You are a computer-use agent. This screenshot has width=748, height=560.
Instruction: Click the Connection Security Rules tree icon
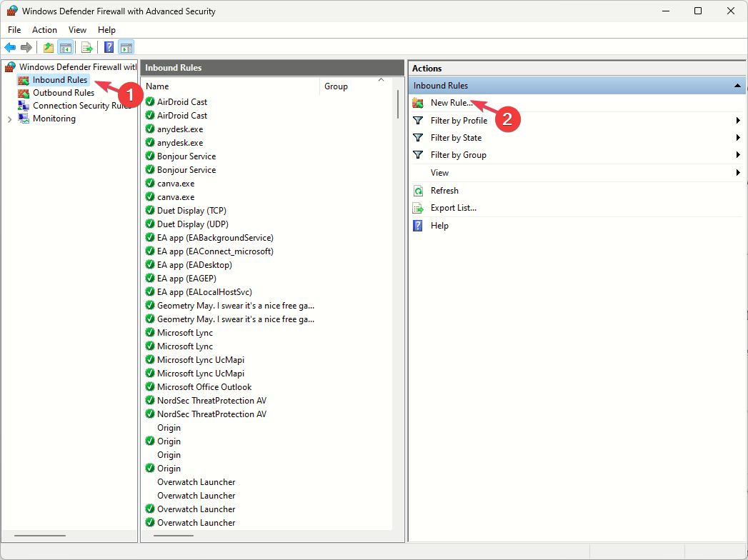(24, 106)
